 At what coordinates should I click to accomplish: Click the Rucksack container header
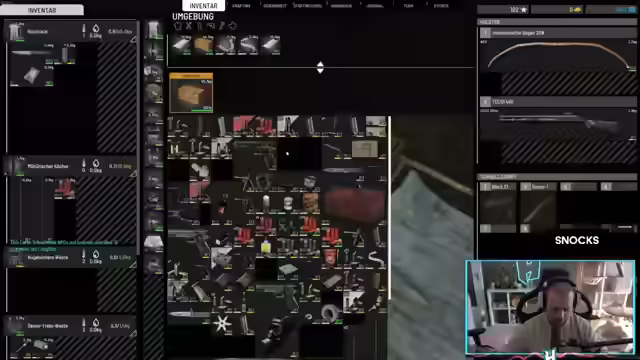pyautogui.click(x=70, y=31)
